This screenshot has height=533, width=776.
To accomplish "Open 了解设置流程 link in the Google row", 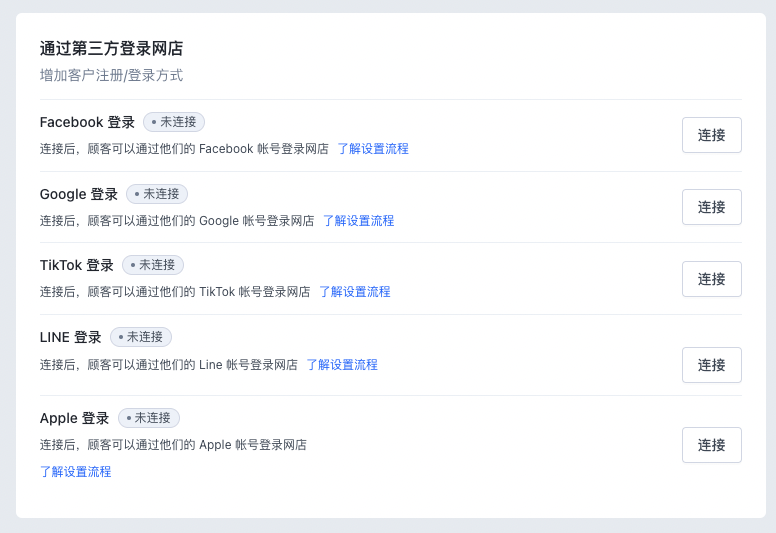I will pos(359,220).
